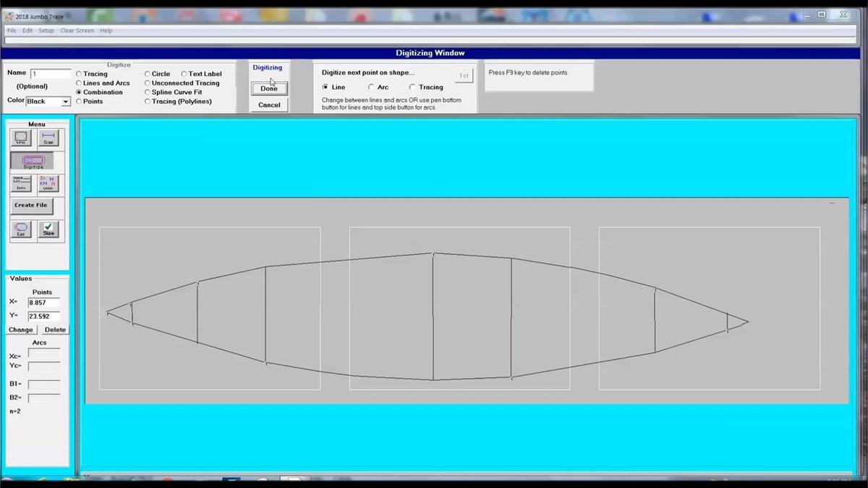
Task: Open the Help menu
Action: click(106, 30)
